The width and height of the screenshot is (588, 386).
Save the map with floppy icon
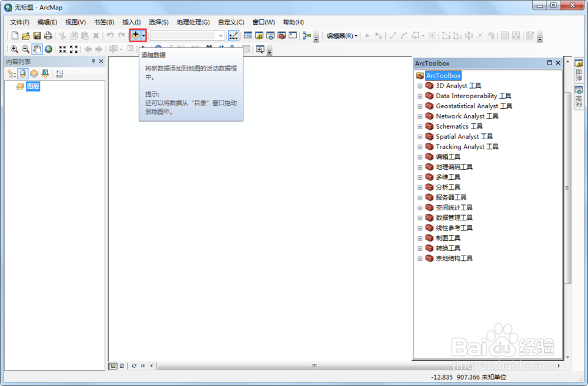pyautogui.click(x=36, y=36)
